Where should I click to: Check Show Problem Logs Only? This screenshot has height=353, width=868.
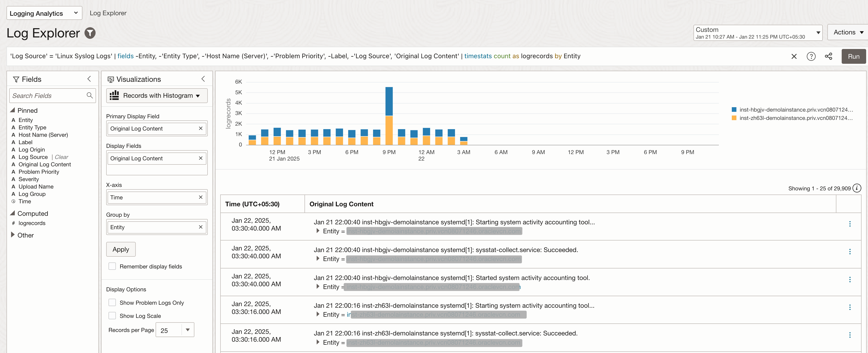click(x=112, y=302)
